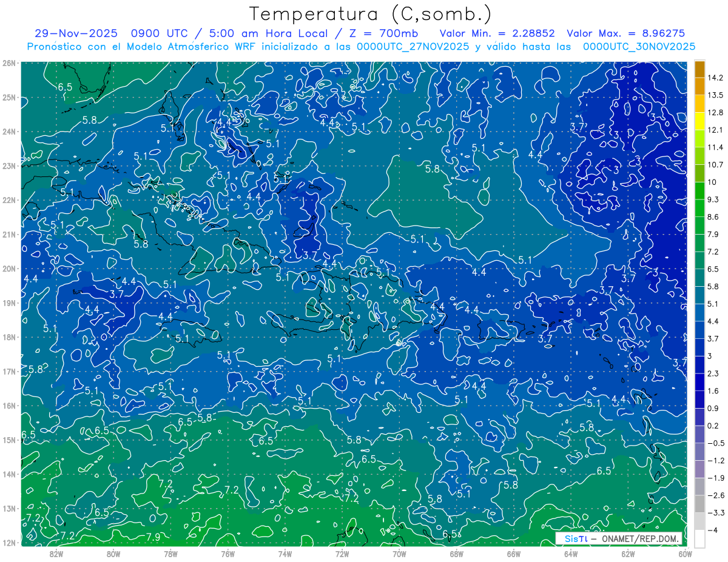Viewport: 728px width, 562px height.
Task: Click the white swatch below -4
Action: click(x=699, y=538)
